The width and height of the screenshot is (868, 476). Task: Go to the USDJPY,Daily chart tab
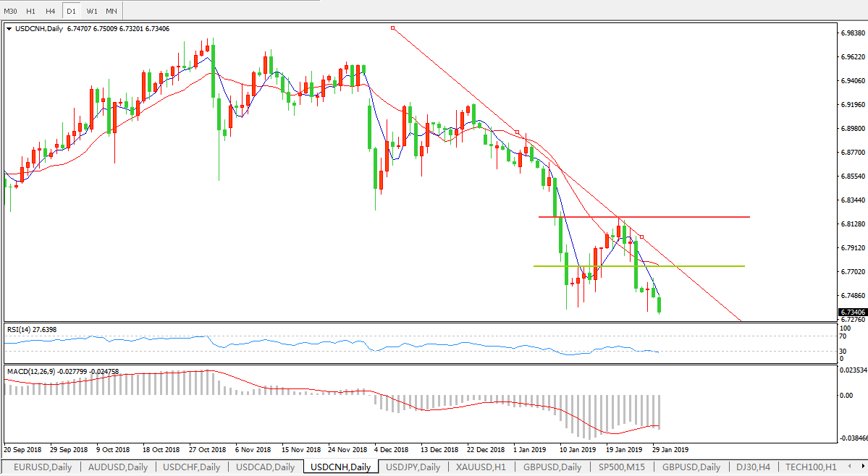[415, 467]
